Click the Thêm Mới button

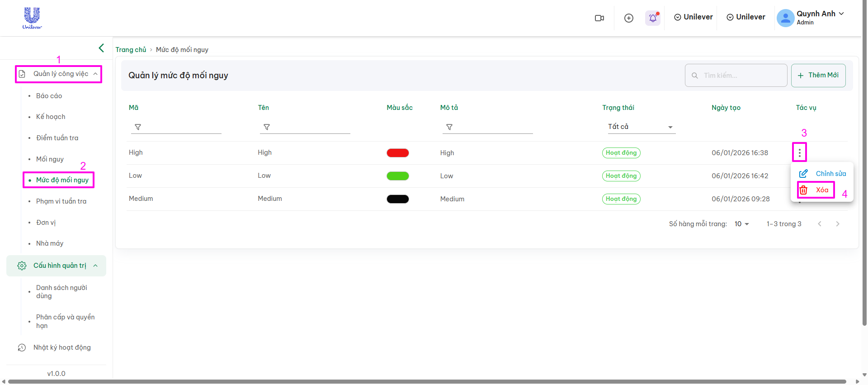[818, 76]
